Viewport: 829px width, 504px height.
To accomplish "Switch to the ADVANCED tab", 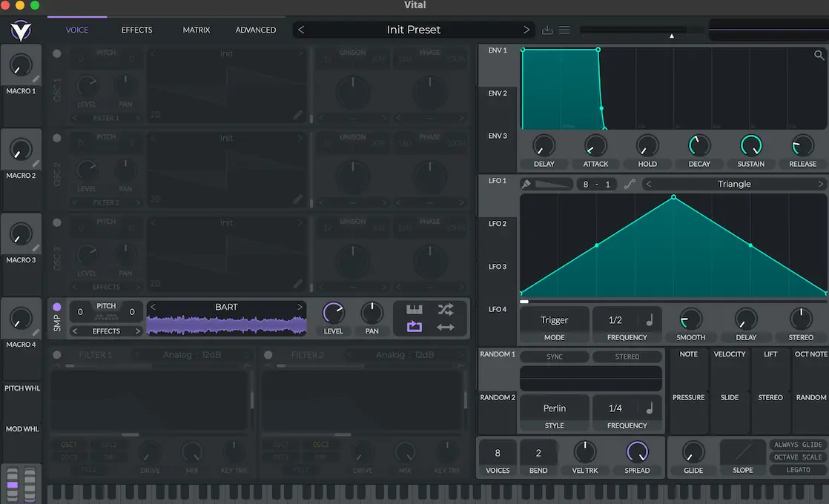I will click(255, 30).
